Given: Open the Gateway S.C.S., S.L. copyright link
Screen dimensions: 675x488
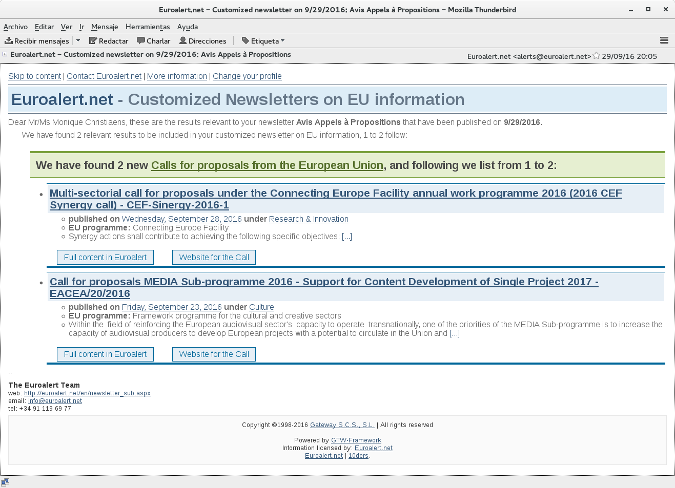Looking at the screenshot, I should pyautogui.click(x=342, y=425).
